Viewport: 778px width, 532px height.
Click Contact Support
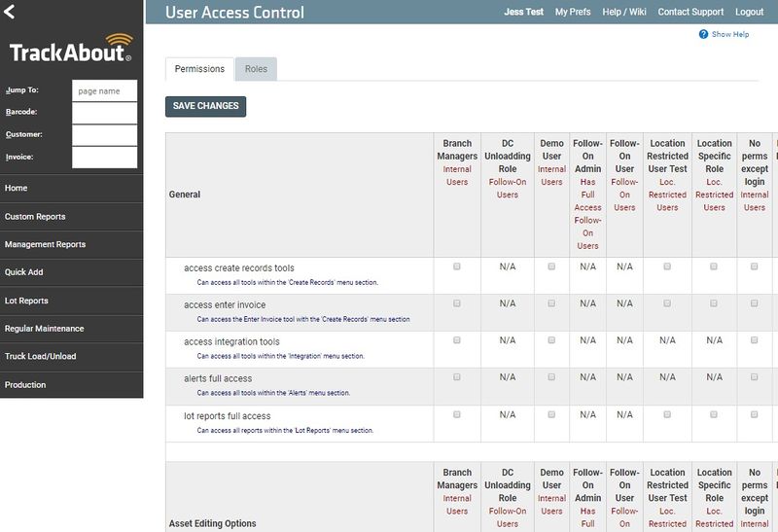pos(690,12)
